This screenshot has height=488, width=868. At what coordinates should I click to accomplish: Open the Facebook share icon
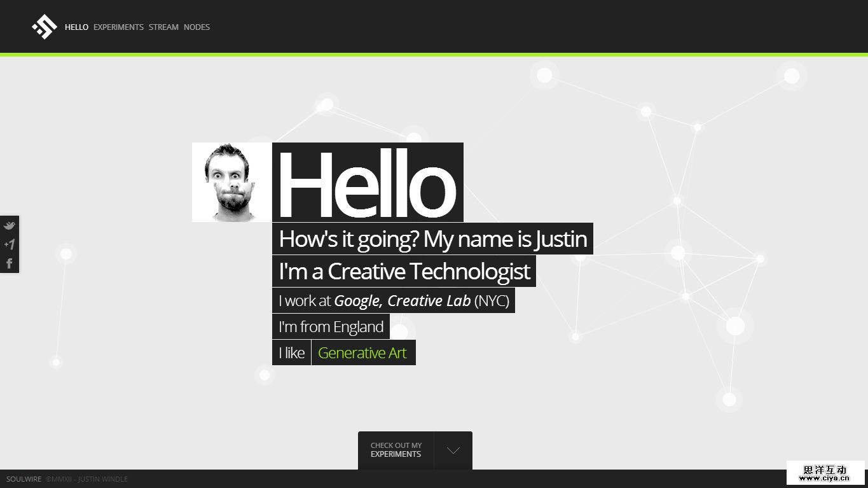[9, 263]
